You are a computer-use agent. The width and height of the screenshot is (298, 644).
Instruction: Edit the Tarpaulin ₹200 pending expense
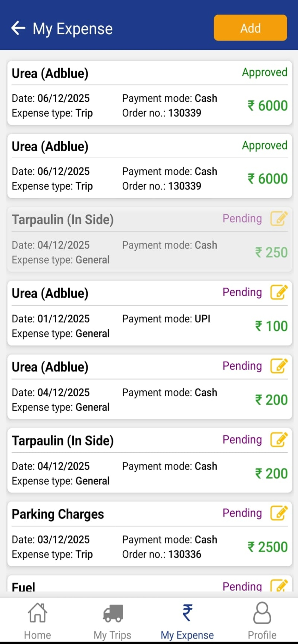click(279, 439)
